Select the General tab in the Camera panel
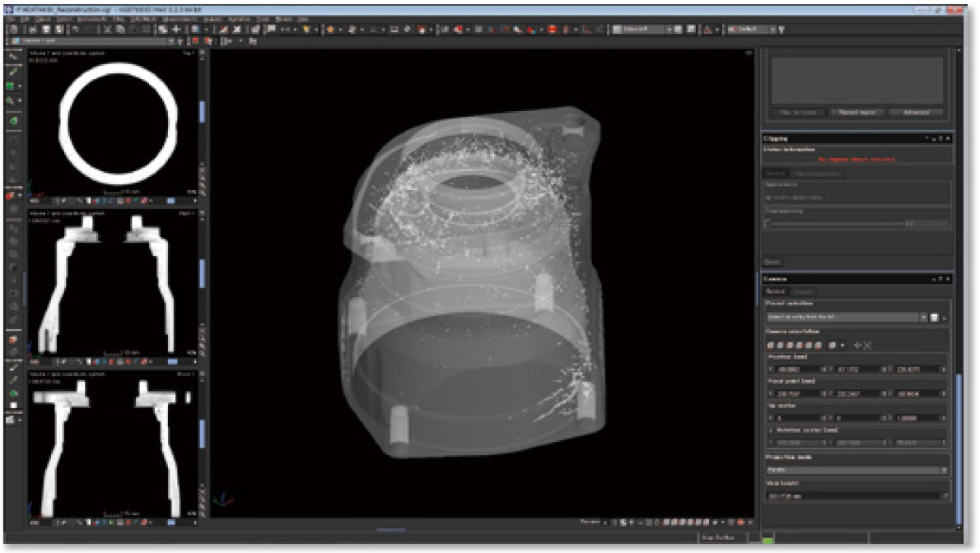 click(x=776, y=291)
